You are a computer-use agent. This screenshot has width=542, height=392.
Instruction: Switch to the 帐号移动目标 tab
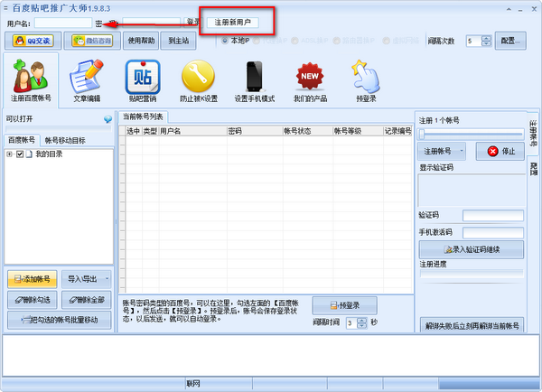pos(66,140)
